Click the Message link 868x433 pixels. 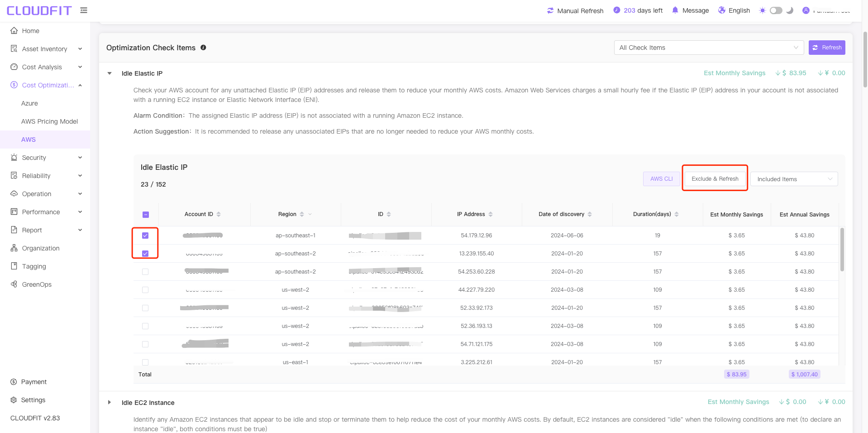696,10
